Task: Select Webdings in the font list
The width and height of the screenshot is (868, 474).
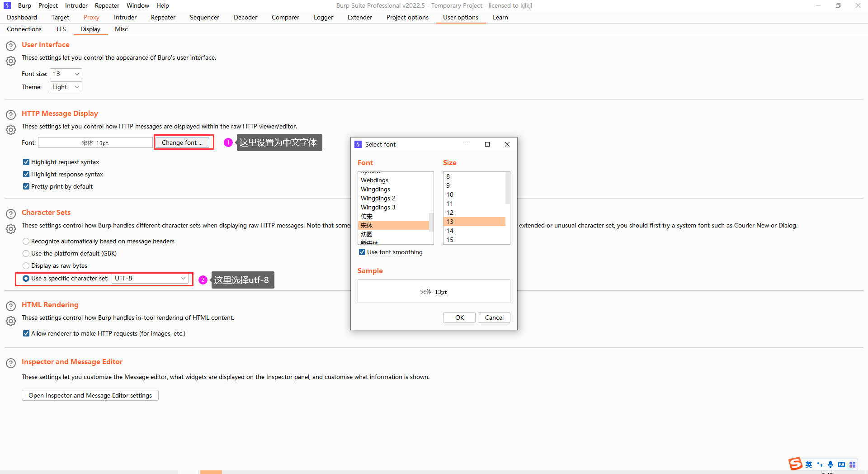Action: click(393, 180)
